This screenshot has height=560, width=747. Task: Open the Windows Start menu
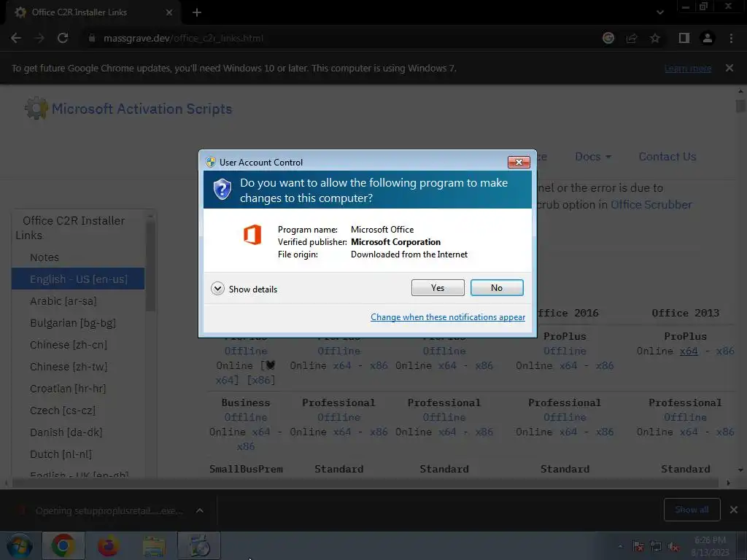pyautogui.click(x=20, y=546)
